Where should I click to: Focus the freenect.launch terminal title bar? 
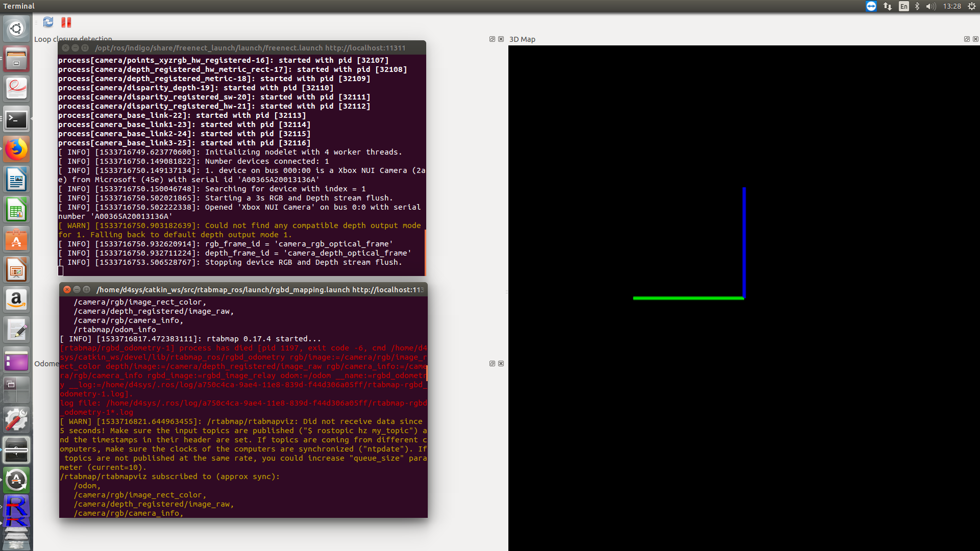tap(250, 48)
